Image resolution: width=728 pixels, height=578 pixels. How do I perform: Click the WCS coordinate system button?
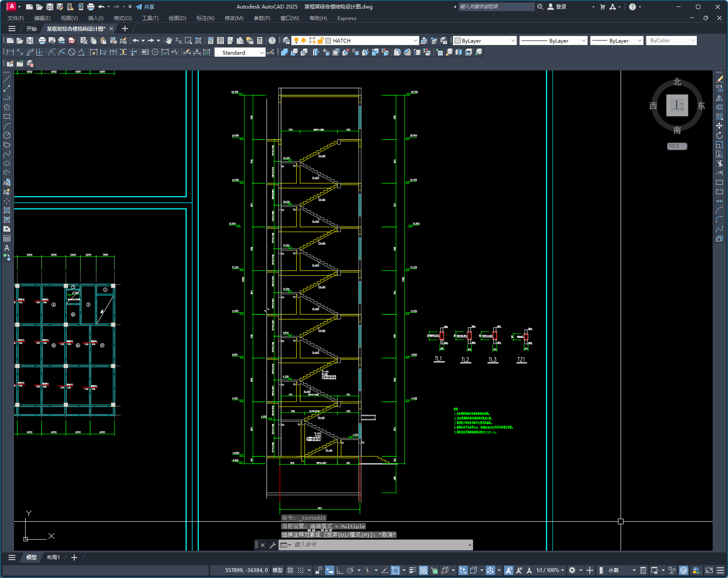coord(676,146)
